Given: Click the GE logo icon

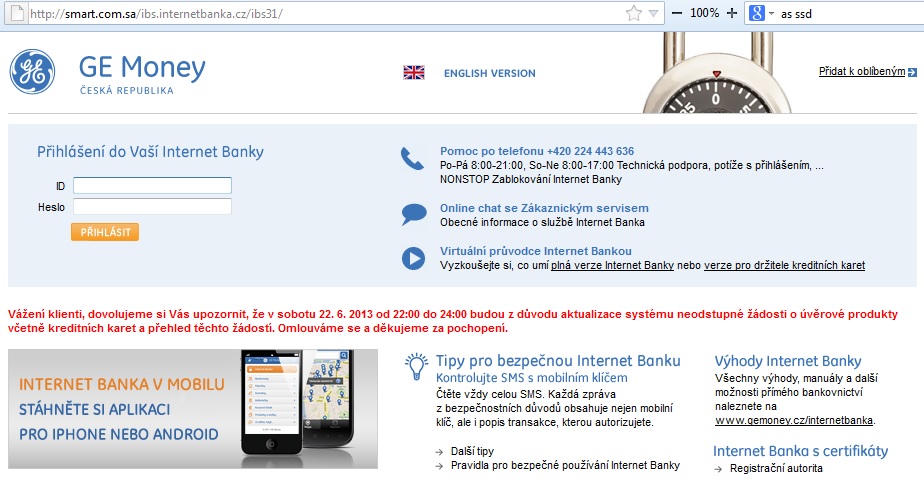Looking at the screenshot, I should [32, 72].
